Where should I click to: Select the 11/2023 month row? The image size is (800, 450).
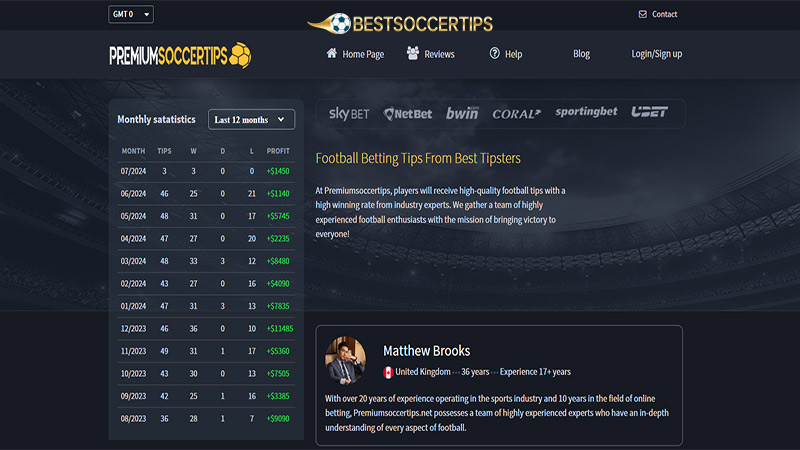click(x=206, y=351)
